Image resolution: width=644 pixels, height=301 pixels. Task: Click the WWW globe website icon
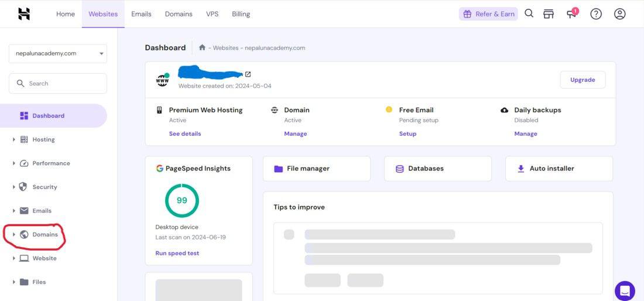pyautogui.click(x=162, y=80)
